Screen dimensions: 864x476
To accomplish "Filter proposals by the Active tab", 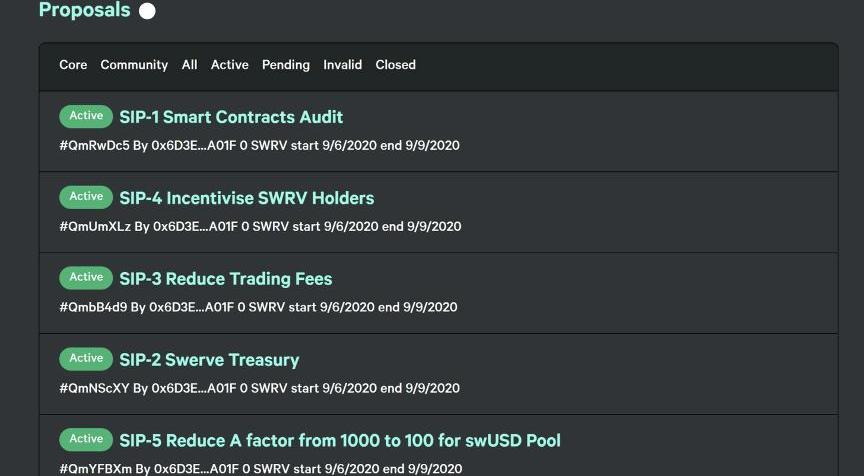I will click(x=229, y=65).
